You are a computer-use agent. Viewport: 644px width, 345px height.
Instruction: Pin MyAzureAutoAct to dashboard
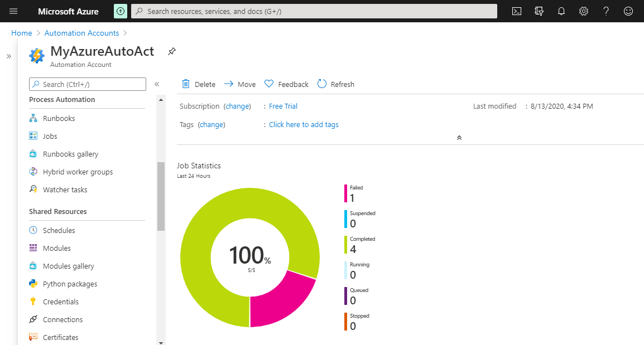[x=172, y=52]
